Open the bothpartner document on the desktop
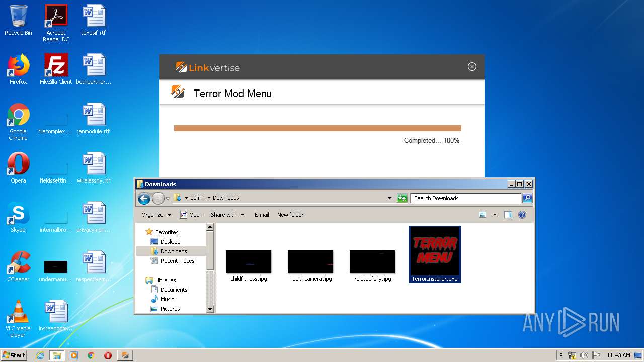 pyautogui.click(x=94, y=69)
